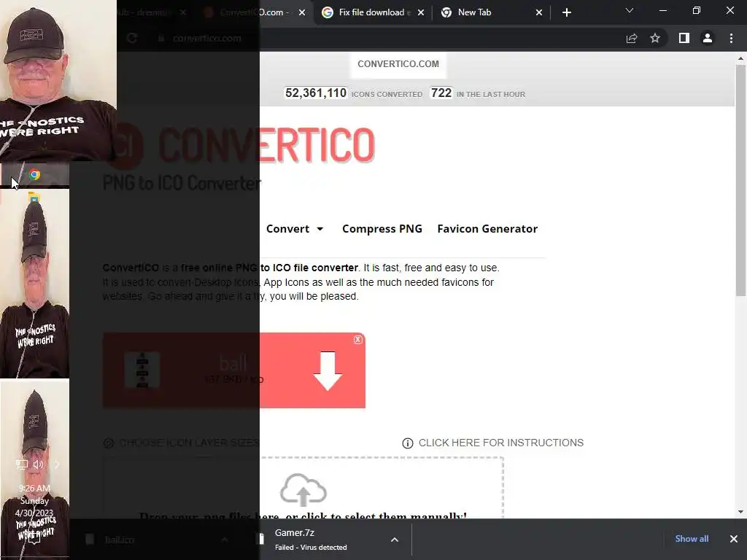Click the CONVERTICO logo
Viewport: 747px width, 560px height.
[x=244, y=145]
